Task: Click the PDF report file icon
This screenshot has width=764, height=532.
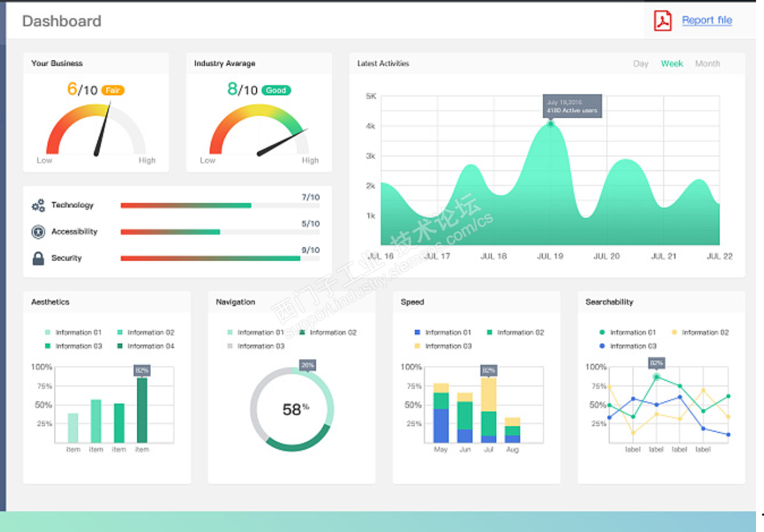Action: pyautogui.click(x=662, y=20)
